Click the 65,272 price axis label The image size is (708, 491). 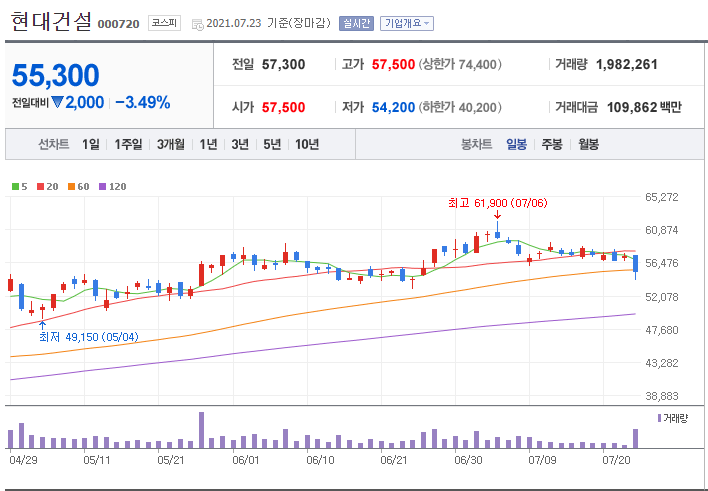661,197
